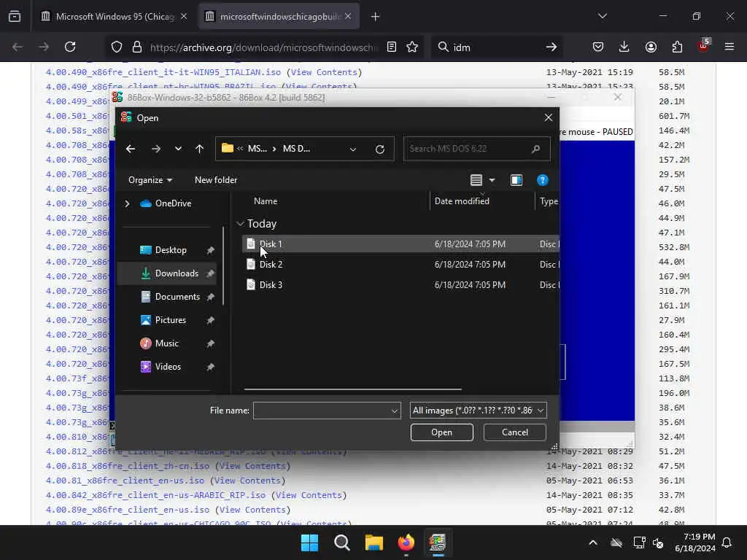The height and width of the screenshot is (560, 747).
Task: Expand the address bar path dropdown
Action: pos(353,149)
